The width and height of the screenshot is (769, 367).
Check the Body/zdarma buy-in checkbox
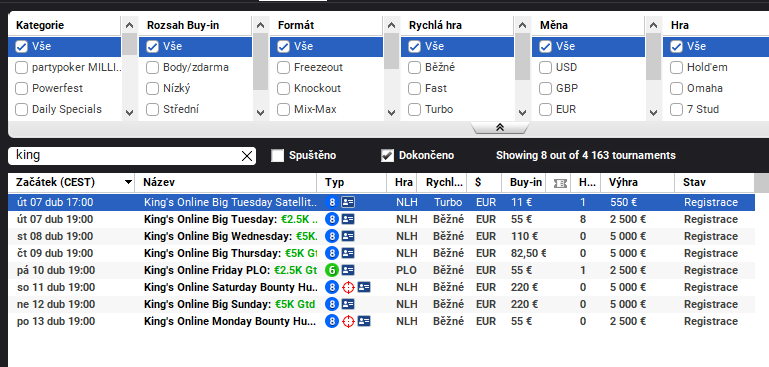(x=153, y=67)
